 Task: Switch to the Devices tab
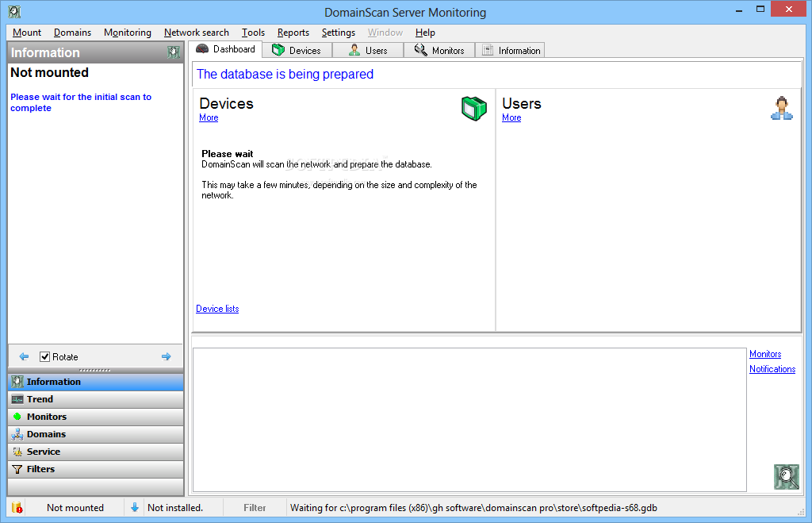click(x=297, y=50)
